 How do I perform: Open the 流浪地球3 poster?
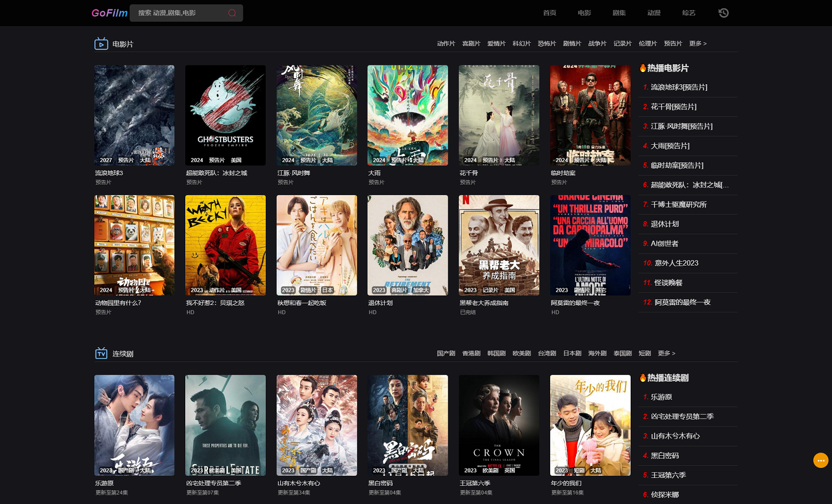(134, 115)
